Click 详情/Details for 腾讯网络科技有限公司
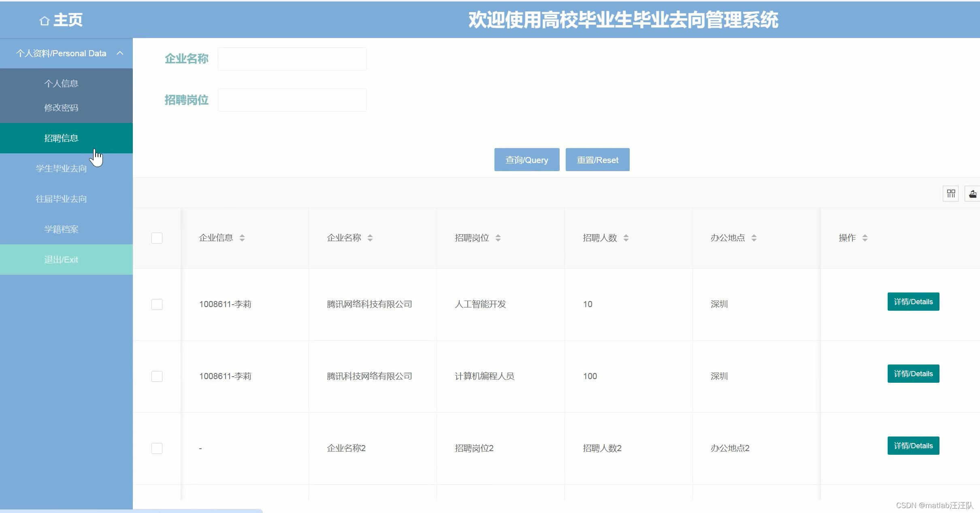Image resolution: width=980 pixels, height=513 pixels. pyautogui.click(x=913, y=302)
